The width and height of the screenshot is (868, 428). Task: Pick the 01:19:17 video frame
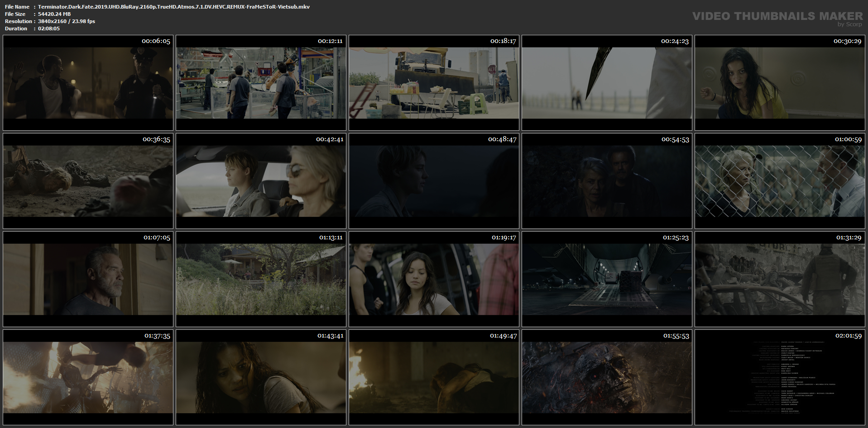[x=434, y=279]
